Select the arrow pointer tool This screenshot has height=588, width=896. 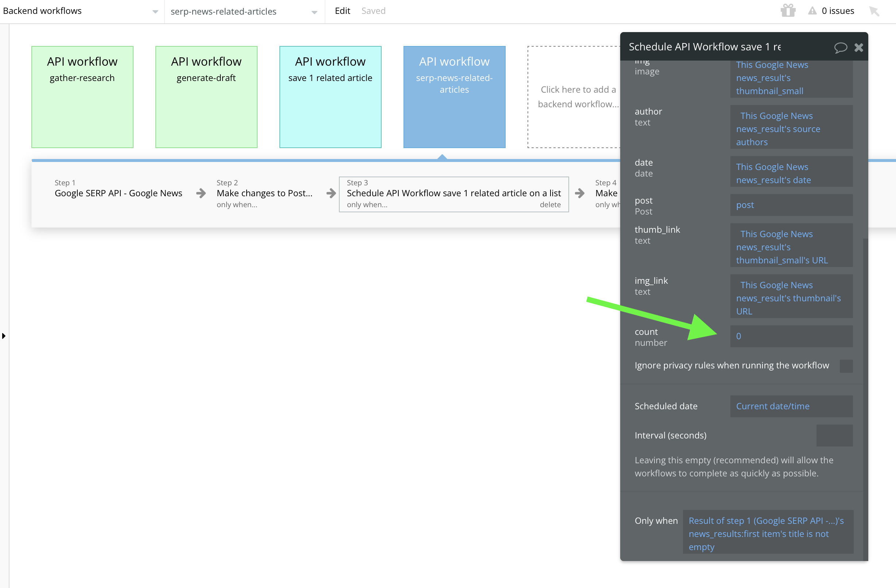click(874, 11)
